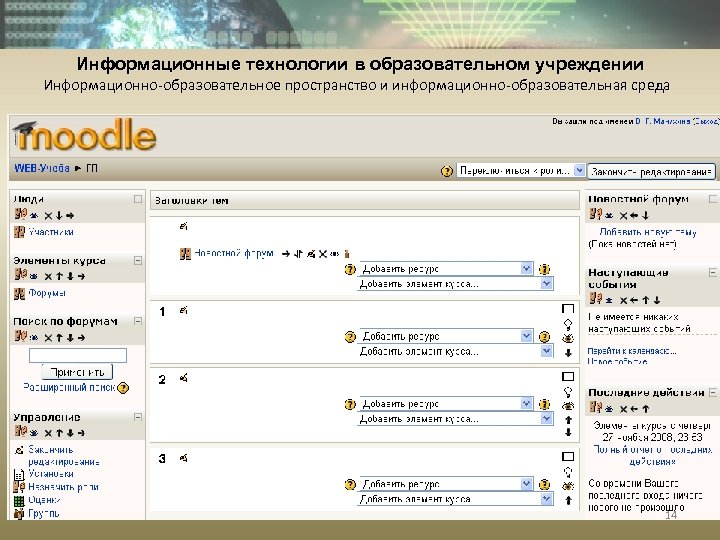Viewport: 720px width, 540px height.
Task: Edit summary icon of topic 3
Action: tap(184, 458)
